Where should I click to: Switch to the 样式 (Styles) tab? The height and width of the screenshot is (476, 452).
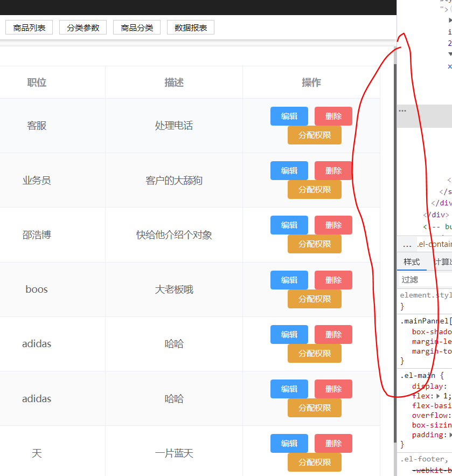412,262
